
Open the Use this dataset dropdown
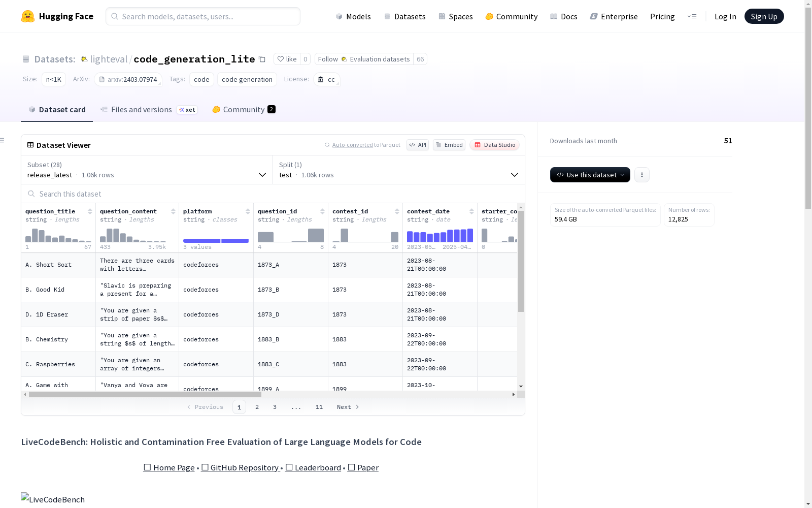[590, 175]
